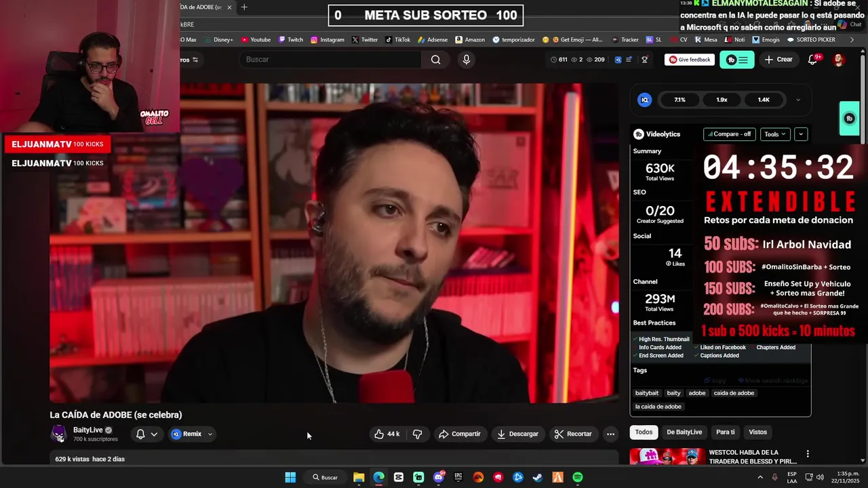Click the Recortar button
Viewport: 868px width, 488px height.
coord(573,434)
